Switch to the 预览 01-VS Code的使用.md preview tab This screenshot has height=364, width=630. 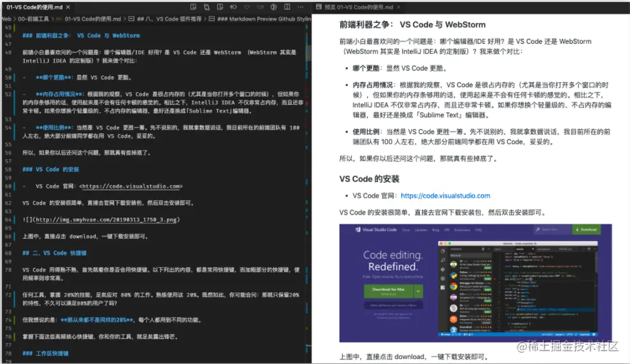pyautogui.click(x=359, y=7)
